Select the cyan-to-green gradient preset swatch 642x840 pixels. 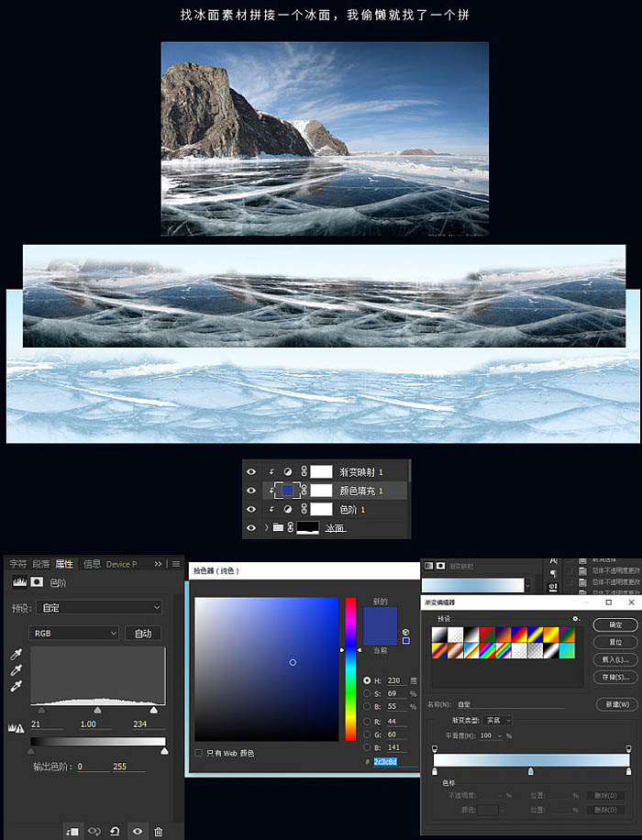point(567,650)
